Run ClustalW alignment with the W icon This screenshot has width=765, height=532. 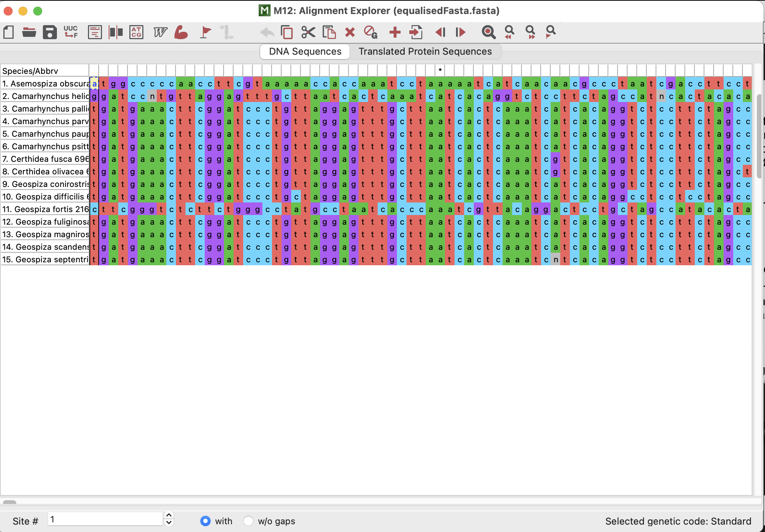pos(160,32)
